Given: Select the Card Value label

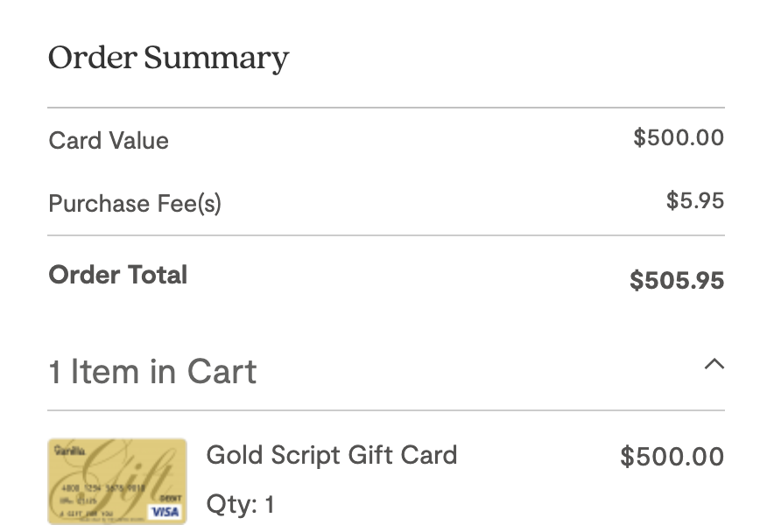Looking at the screenshot, I should [x=109, y=140].
